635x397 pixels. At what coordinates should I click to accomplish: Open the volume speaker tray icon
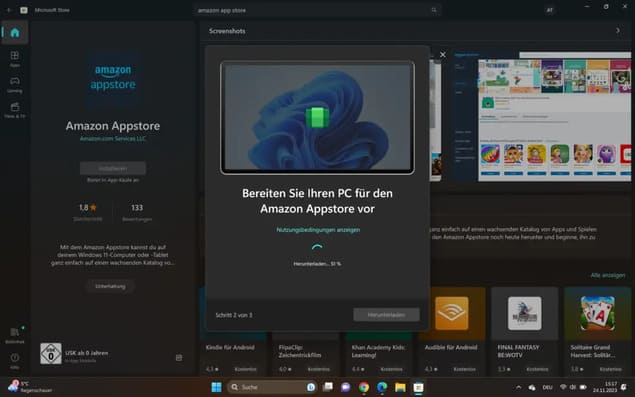(573, 387)
